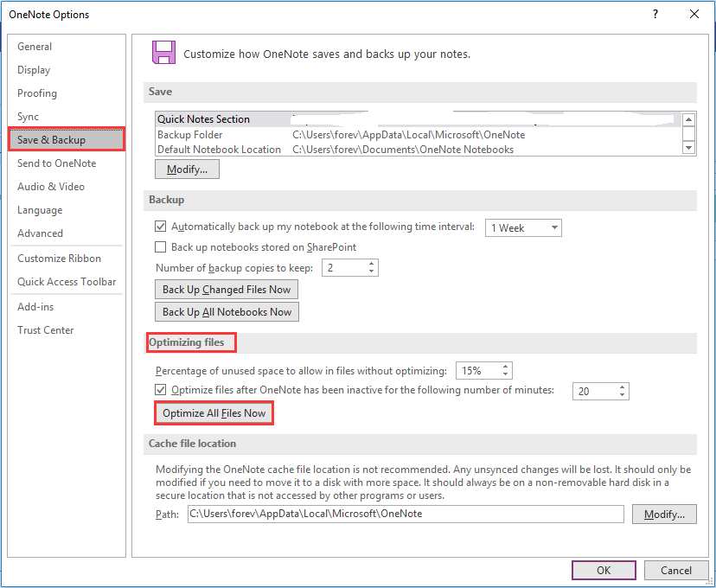
Task: Click Modify under the Save paths list
Action: [187, 169]
